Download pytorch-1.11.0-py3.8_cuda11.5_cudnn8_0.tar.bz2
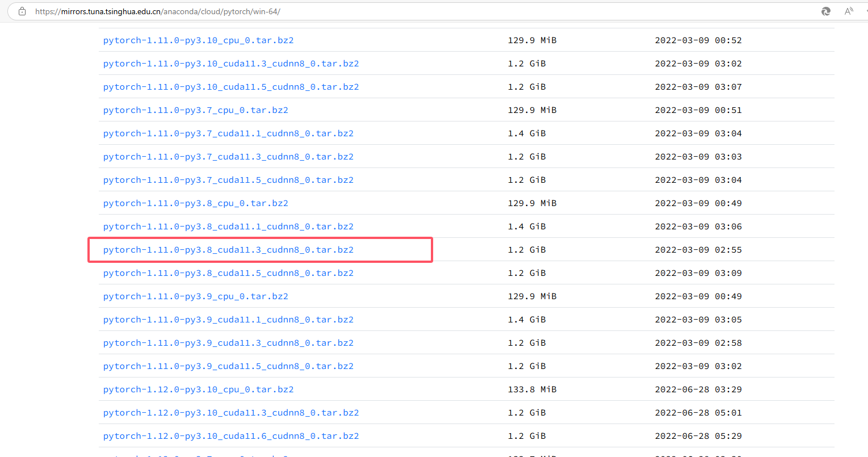Image resolution: width=868 pixels, height=457 pixels. tap(228, 273)
